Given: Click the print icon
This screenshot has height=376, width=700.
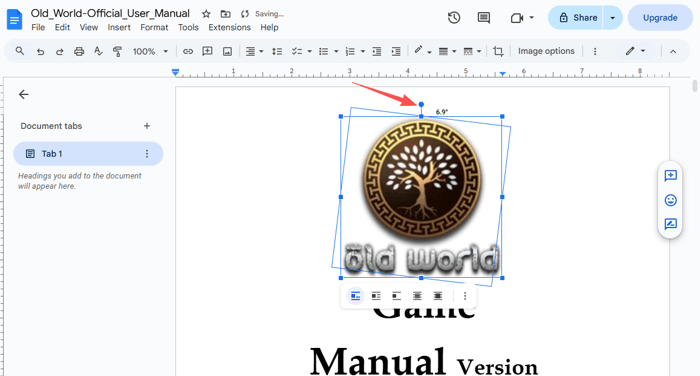Looking at the screenshot, I should click(x=79, y=51).
